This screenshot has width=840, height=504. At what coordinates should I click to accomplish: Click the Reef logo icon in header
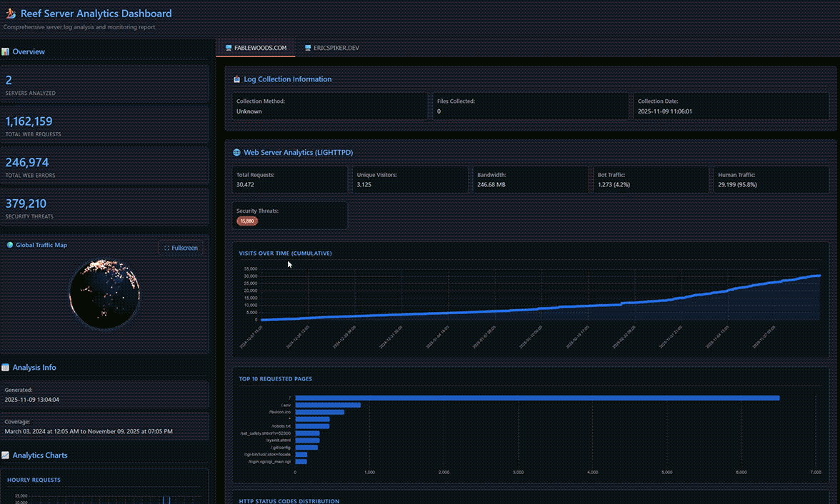click(11, 14)
